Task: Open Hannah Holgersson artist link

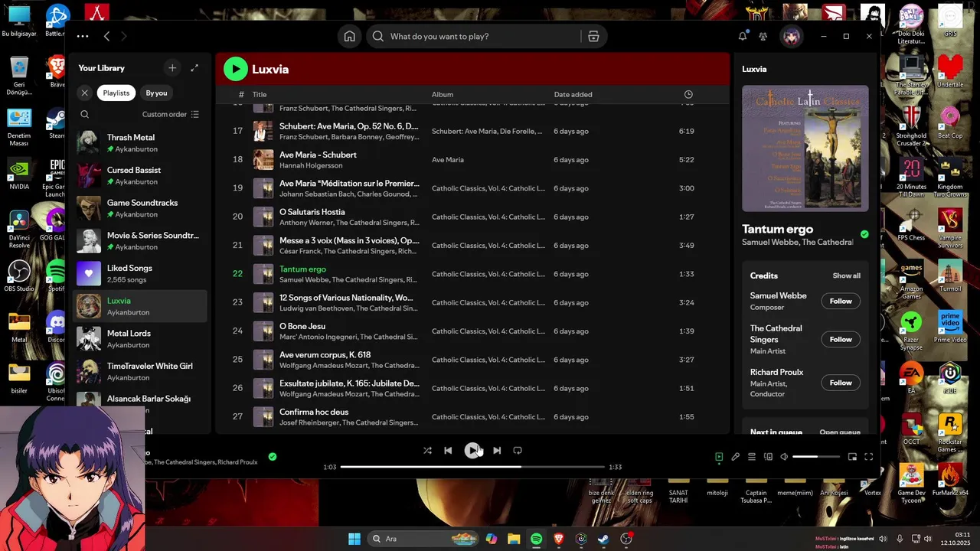Action: click(x=311, y=166)
